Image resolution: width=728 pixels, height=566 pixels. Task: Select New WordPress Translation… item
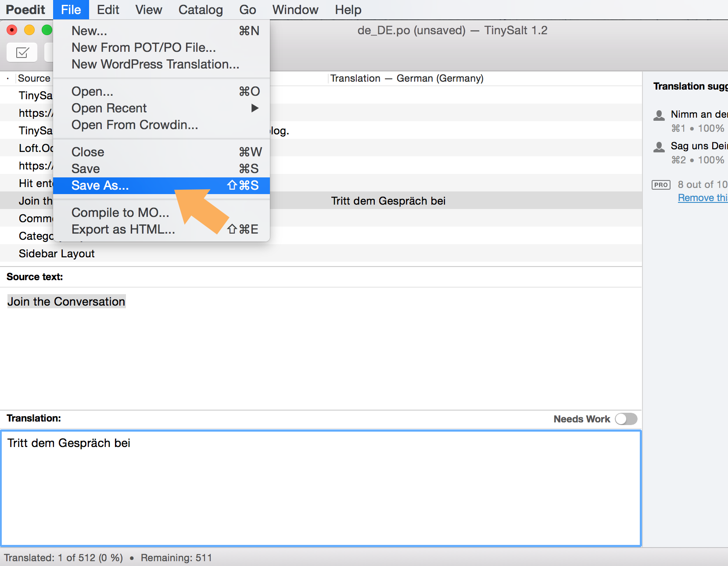click(x=155, y=64)
